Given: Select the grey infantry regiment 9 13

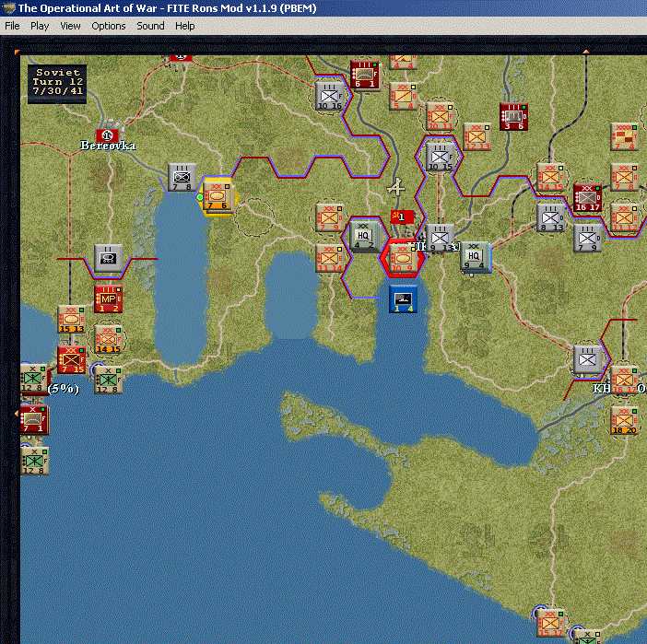Looking at the screenshot, I should pyautogui.click(x=440, y=239).
